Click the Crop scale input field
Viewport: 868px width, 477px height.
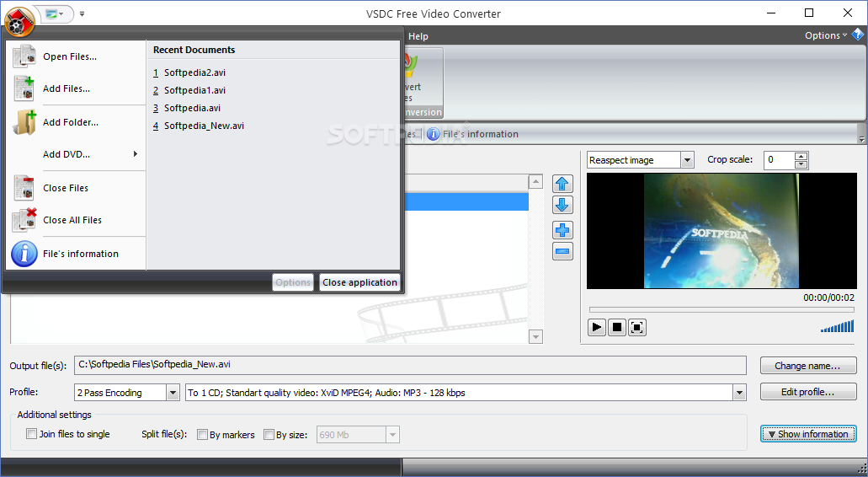[x=779, y=160]
